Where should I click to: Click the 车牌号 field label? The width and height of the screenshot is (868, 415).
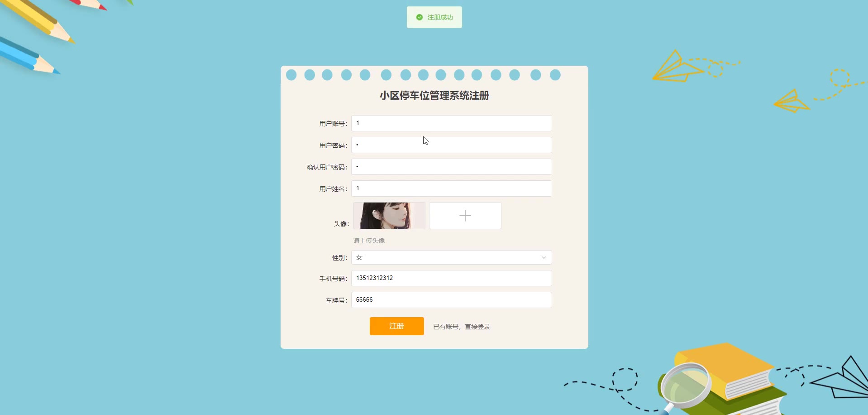click(x=337, y=300)
